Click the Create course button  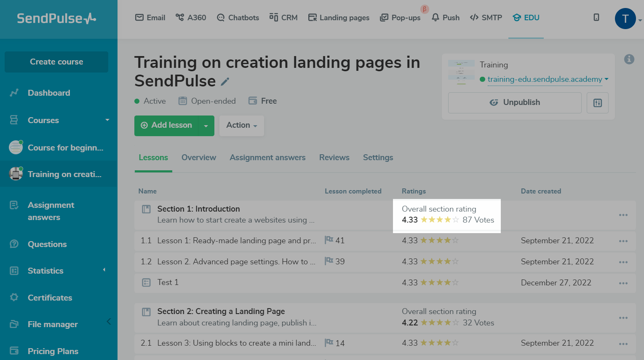click(56, 62)
